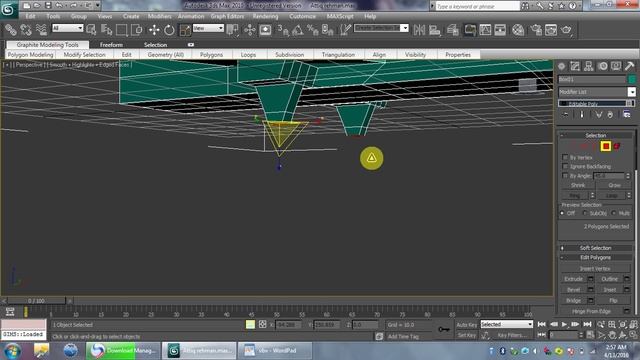Select Element sub-object level
The image size is (640, 360).
pyautogui.click(x=617, y=146)
